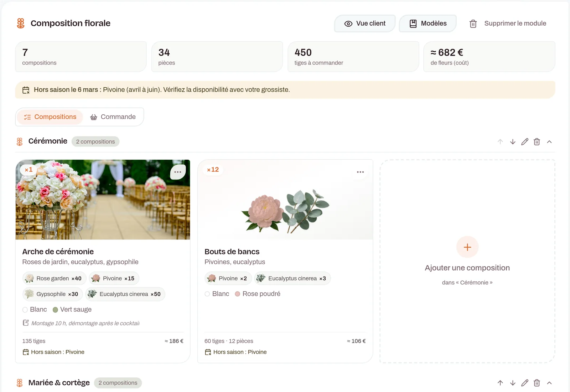Click Hors saison : Pivoine under Bouts de bancs
The width and height of the screenshot is (570, 392).
click(236, 352)
